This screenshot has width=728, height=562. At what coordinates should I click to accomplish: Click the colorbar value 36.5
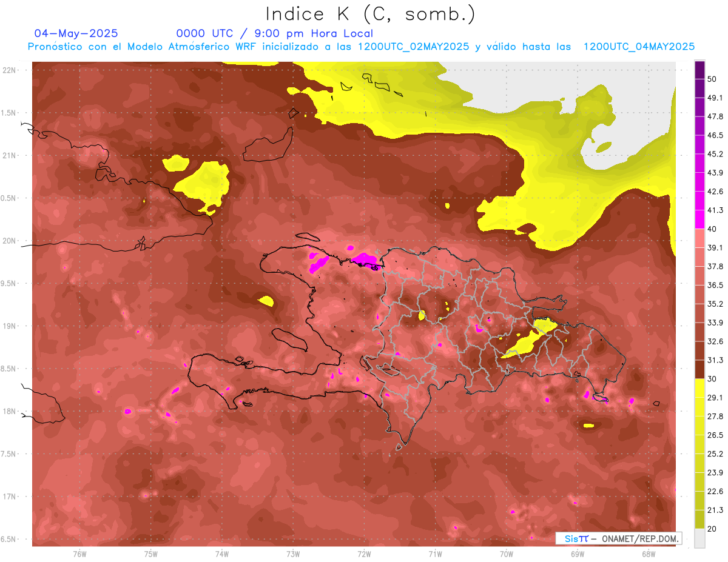click(715, 285)
